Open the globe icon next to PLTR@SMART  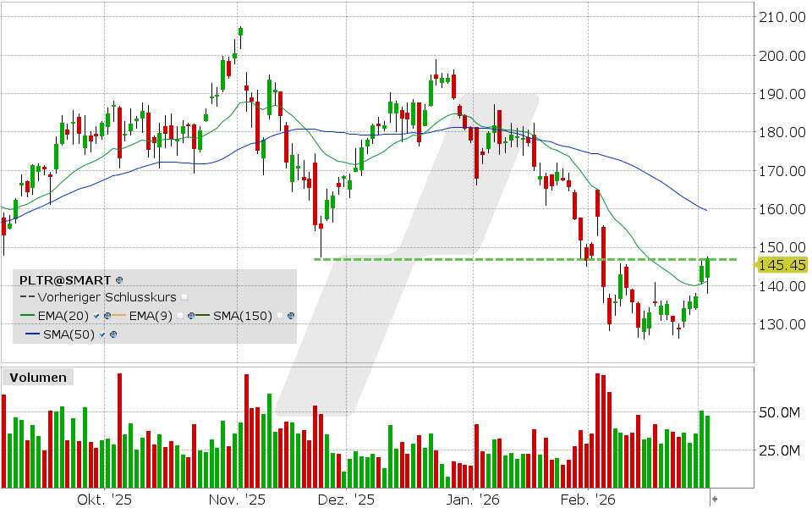[118, 280]
